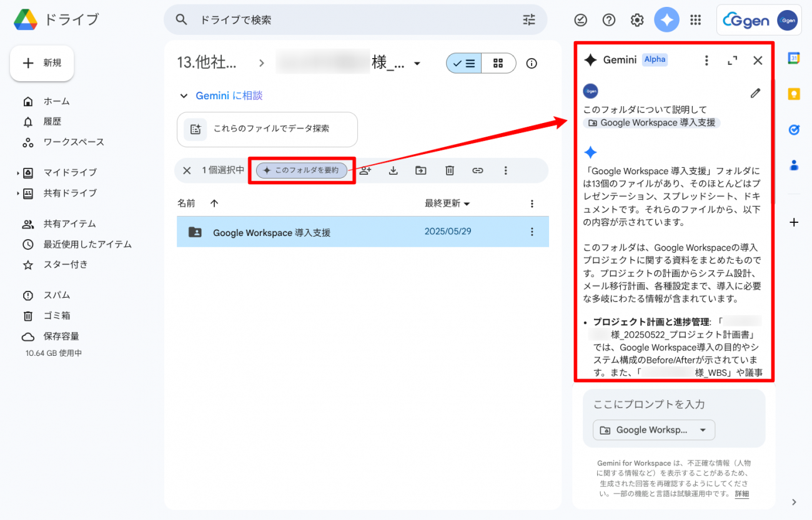This screenshot has height=520, width=812.
Task: Click Google Workspace 導入支援 chip in Gemini chat
Action: (x=651, y=123)
